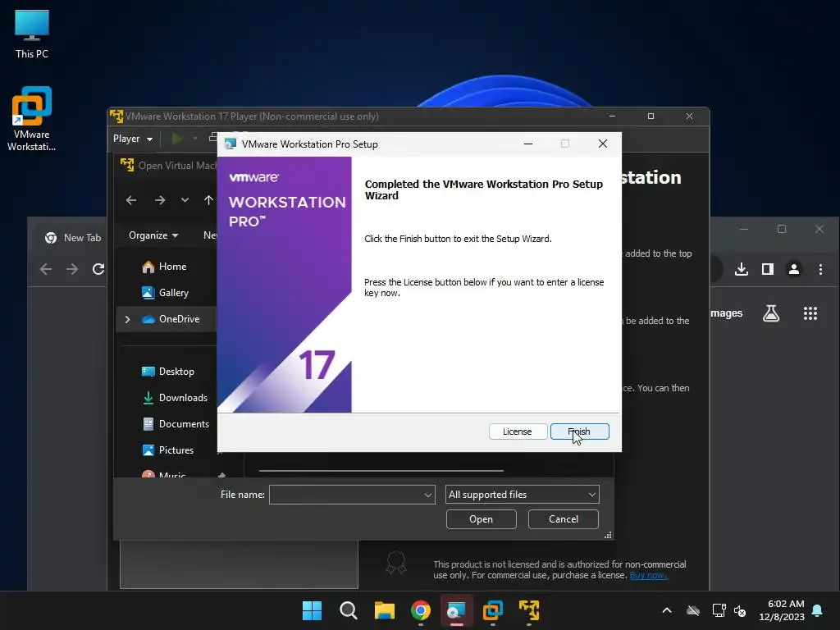Open the recent locations chevron in file dialog
The height and width of the screenshot is (630, 840).
(185, 200)
